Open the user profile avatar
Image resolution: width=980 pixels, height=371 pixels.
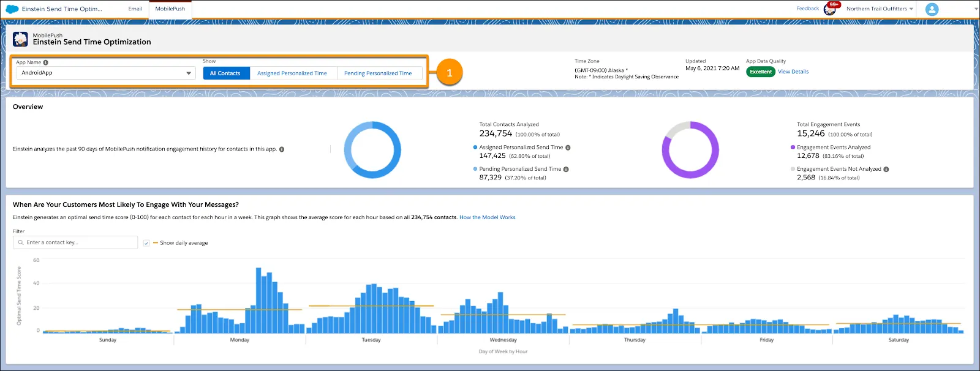932,9
